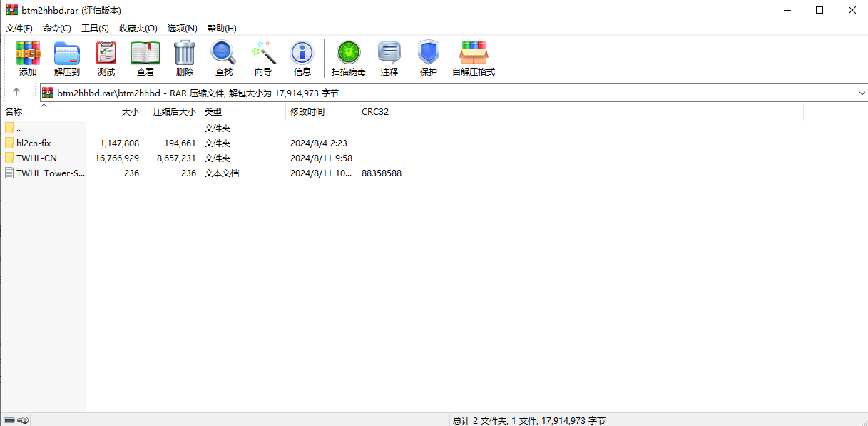Click packed size 8,657,231

coord(176,158)
